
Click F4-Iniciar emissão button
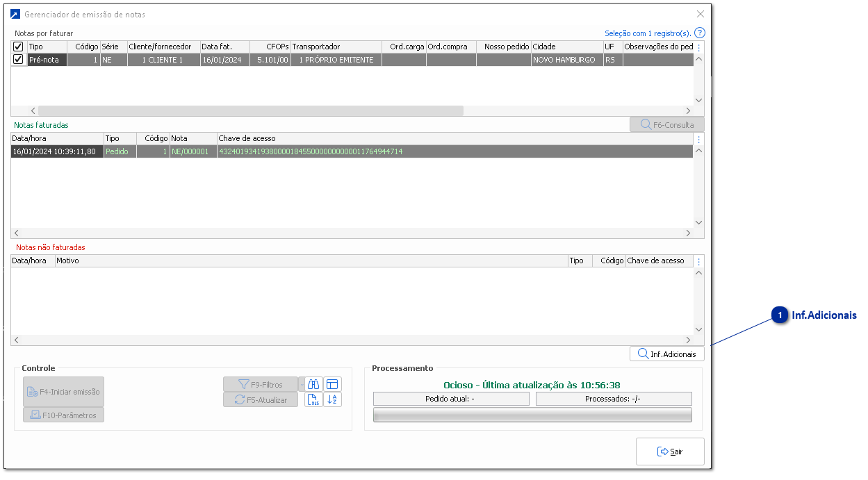[x=63, y=391]
